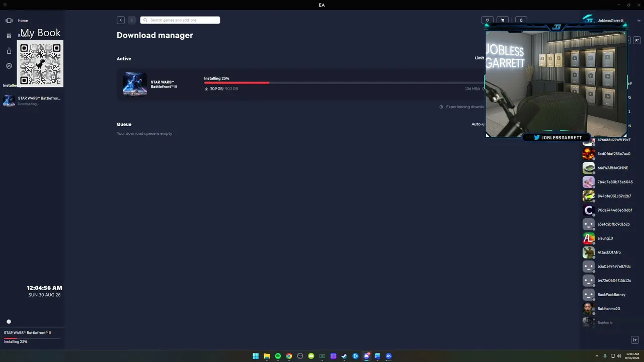Screen dimensions: 644x362
Task: Open the Browse grid icon in sidebar
Action: [9, 36]
